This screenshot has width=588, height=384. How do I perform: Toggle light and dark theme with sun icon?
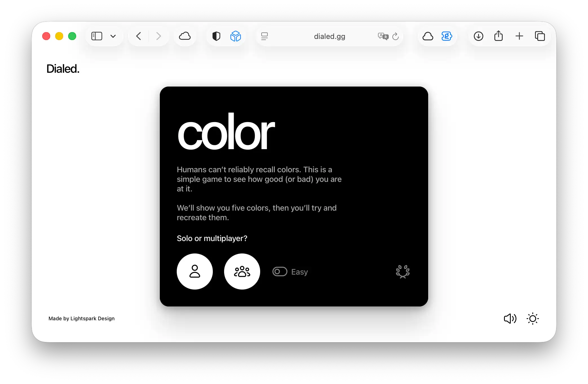click(x=532, y=319)
